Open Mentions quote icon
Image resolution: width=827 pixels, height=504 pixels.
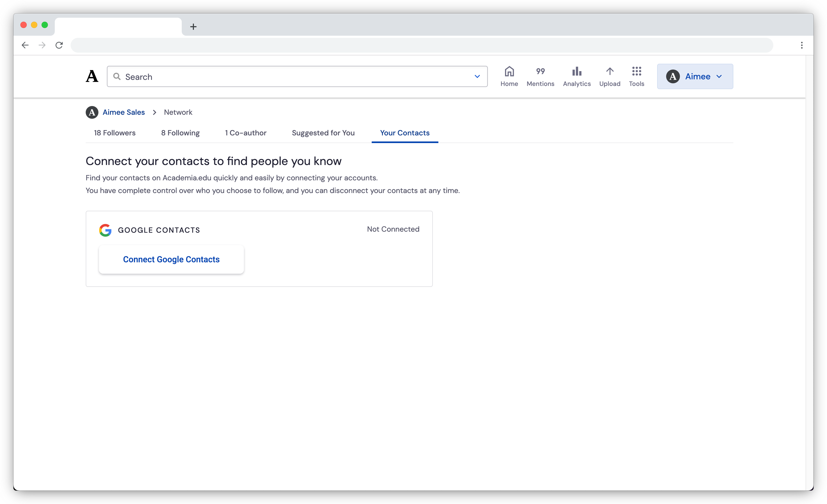(540, 71)
